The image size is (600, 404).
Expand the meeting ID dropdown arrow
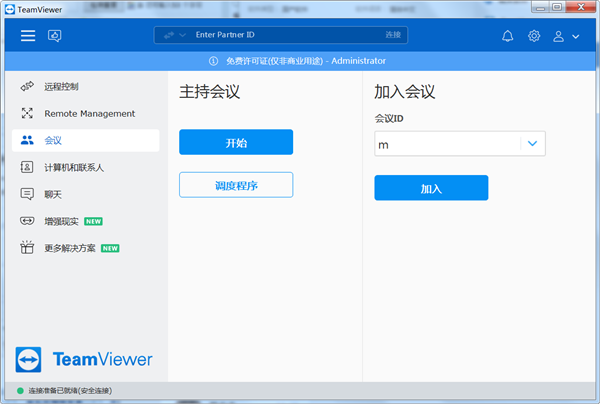(x=532, y=144)
